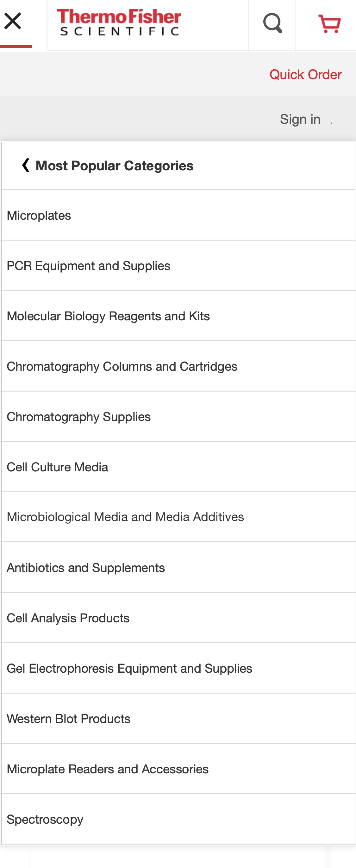Select Microplate Readers and Accessories
356x868 pixels.
coord(108,769)
